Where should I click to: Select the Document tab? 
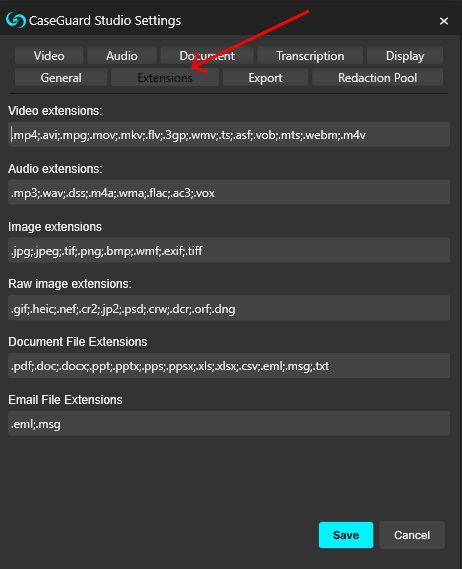coord(207,56)
